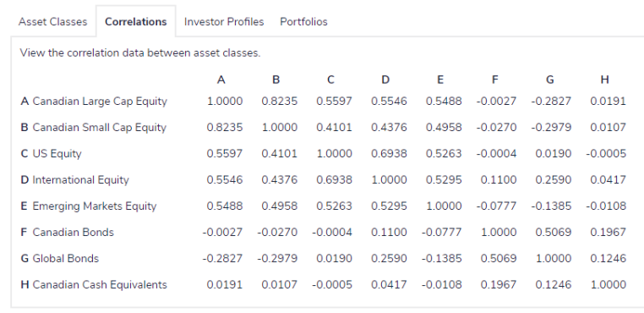Screen dimensions: 644x313
Task: Click 0.5597 in Canadian Large Cap Equity row
Action: 334,102
